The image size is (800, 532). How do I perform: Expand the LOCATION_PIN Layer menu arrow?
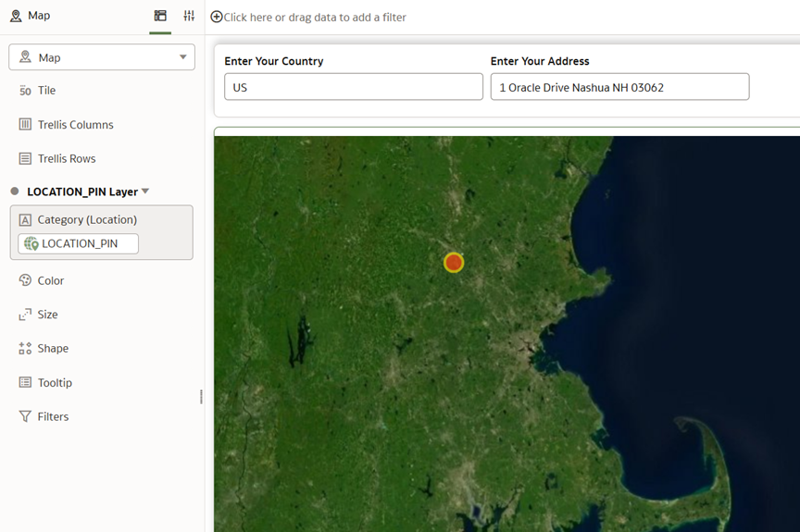click(145, 192)
